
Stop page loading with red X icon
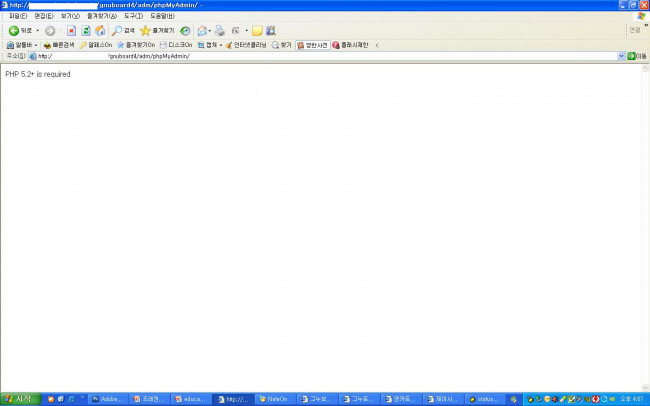click(71, 31)
